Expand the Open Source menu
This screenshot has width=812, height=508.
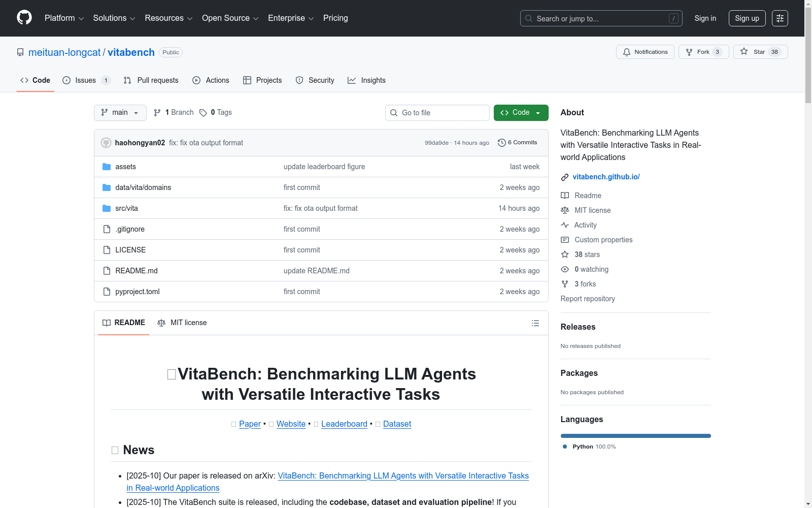coord(230,18)
